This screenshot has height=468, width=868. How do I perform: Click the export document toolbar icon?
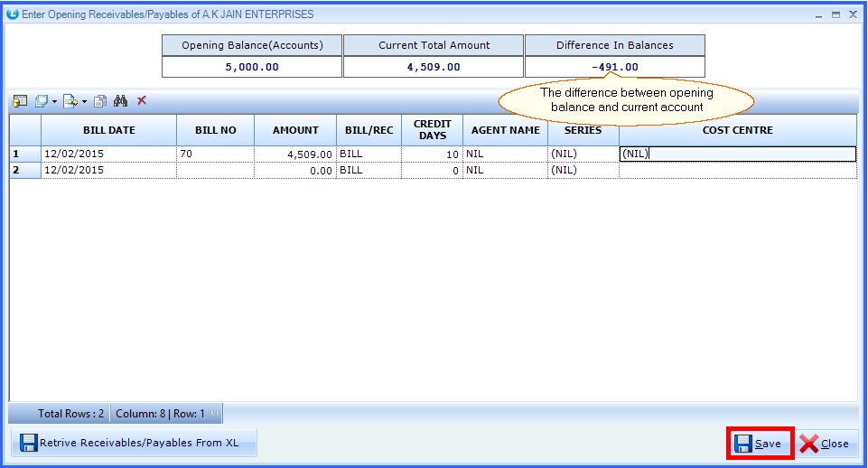[x=70, y=101]
